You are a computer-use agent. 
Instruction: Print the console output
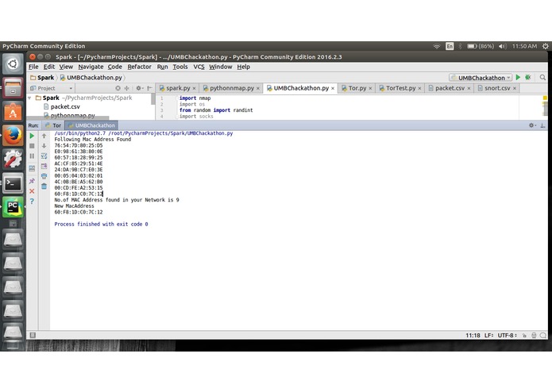tap(44, 176)
